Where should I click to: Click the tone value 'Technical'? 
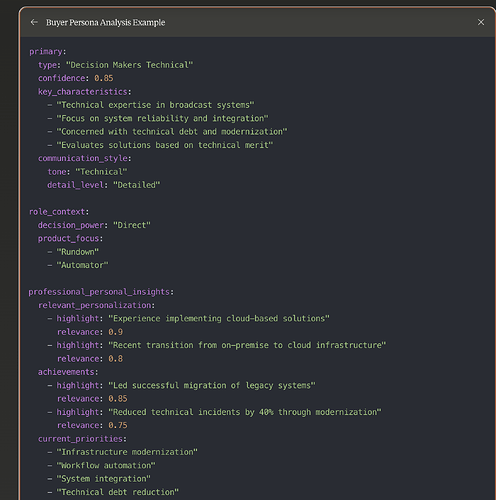click(101, 171)
